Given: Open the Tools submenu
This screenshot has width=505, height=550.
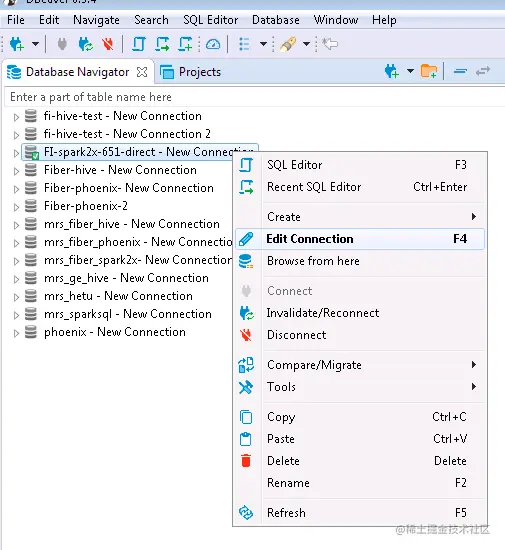Looking at the screenshot, I should pos(360,387).
